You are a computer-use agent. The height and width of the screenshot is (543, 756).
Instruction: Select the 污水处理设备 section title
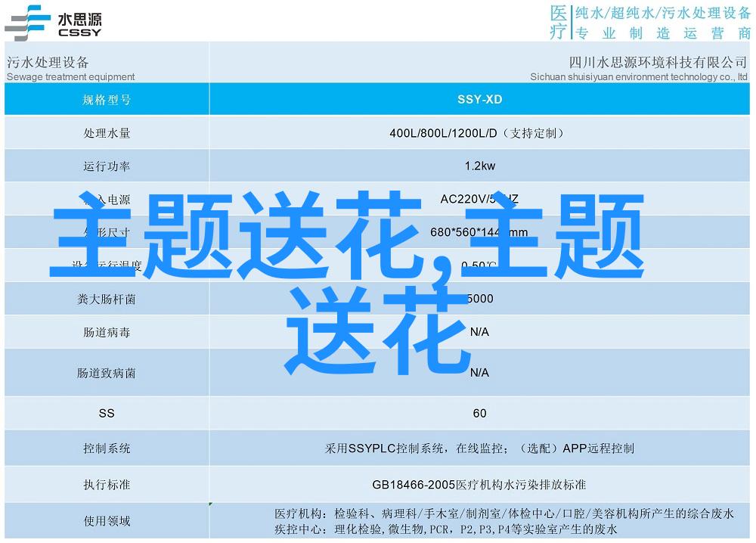click(x=48, y=62)
